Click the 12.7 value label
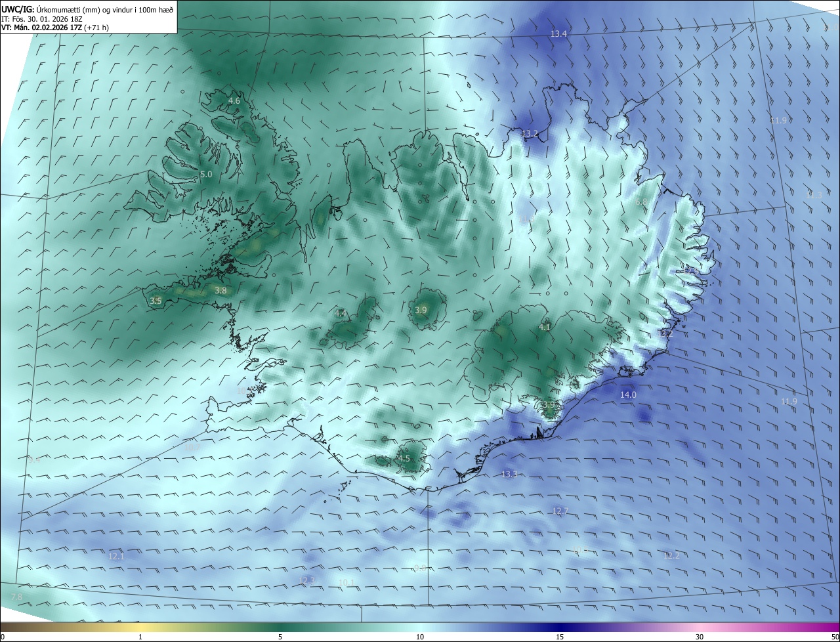This screenshot has height=642, width=840. coord(560,511)
